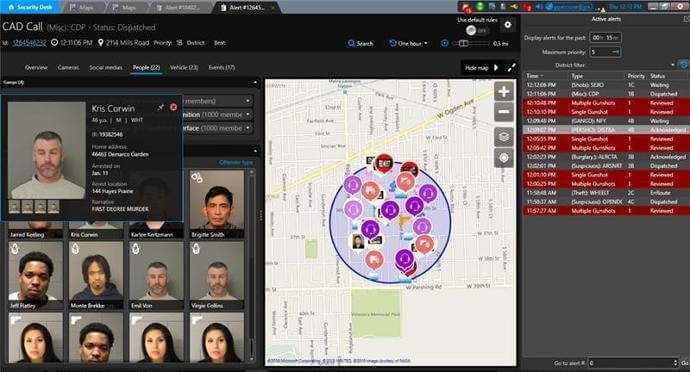Open the map layers icon
The image size is (690, 372).
[x=504, y=137]
